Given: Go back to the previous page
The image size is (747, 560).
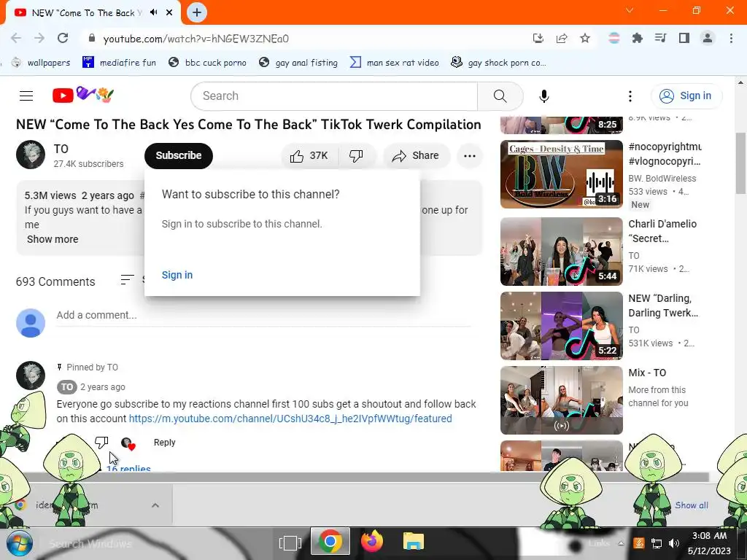Looking at the screenshot, I should coord(16,39).
